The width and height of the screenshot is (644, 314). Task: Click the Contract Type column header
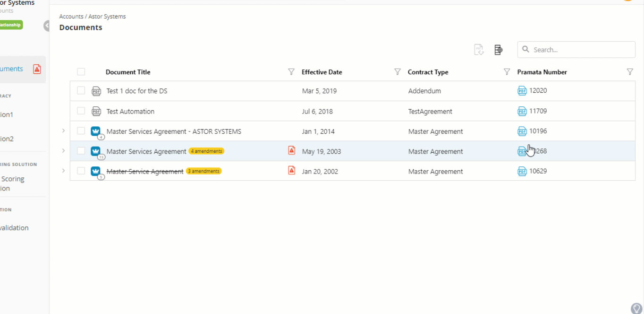[x=428, y=72]
